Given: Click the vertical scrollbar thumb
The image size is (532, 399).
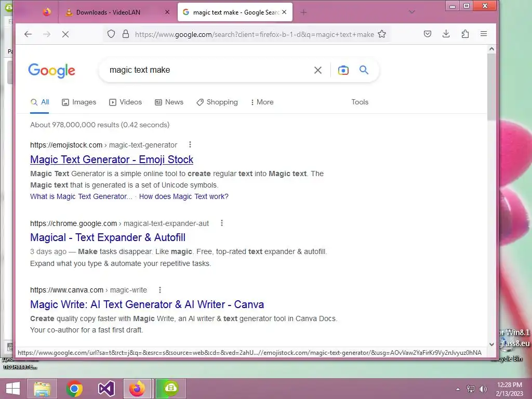Looking at the screenshot, I should (x=491, y=87).
